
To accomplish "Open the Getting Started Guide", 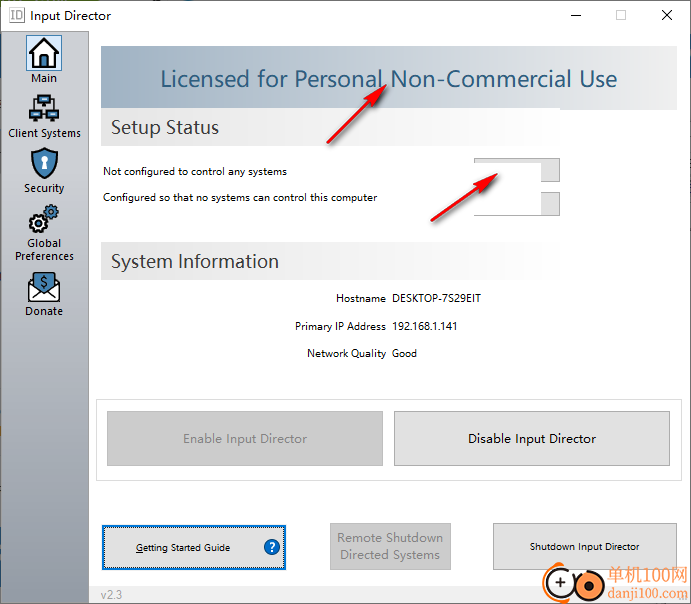I will pos(194,547).
